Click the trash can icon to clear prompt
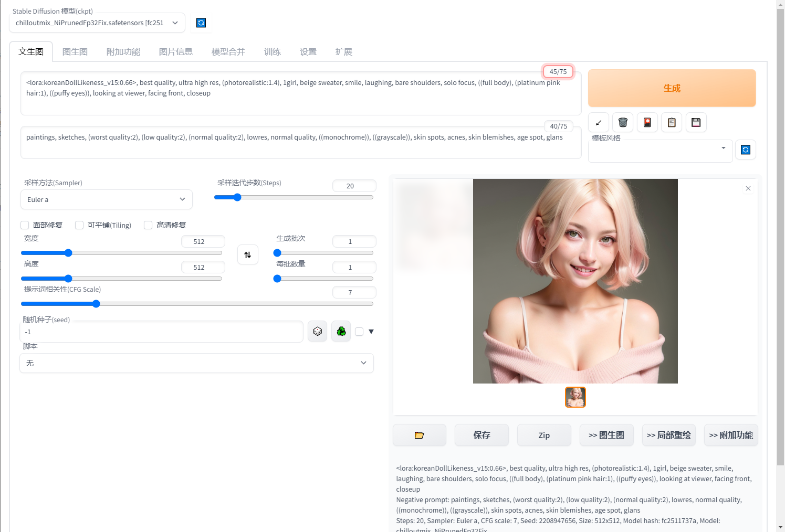The image size is (785, 532). (x=623, y=122)
